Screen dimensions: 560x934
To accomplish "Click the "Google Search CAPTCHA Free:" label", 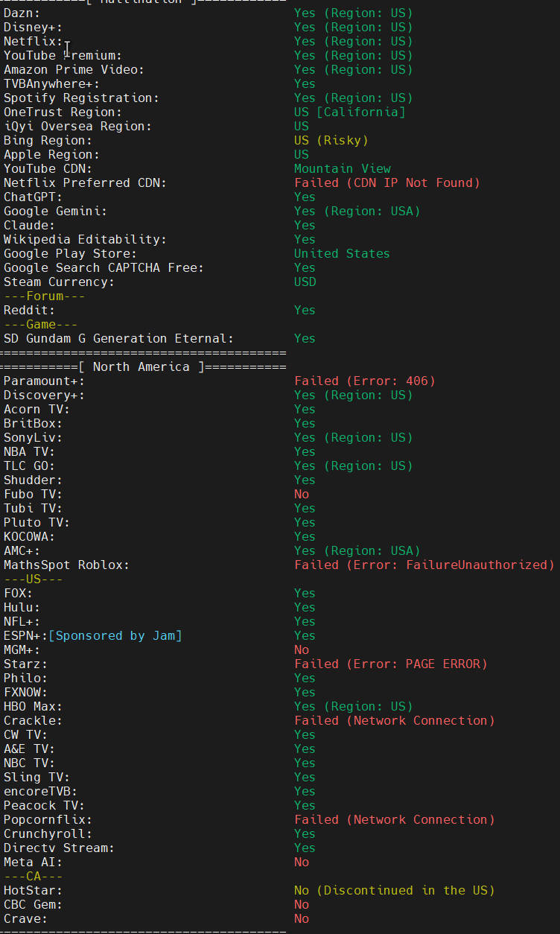I will [104, 267].
